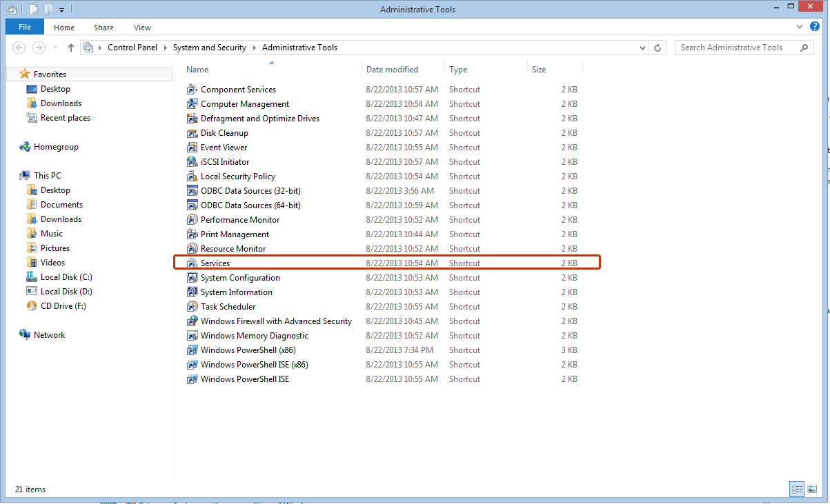The height and width of the screenshot is (504, 830).
Task: Open the Recent locations dropdown arrow
Action: [55, 48]
